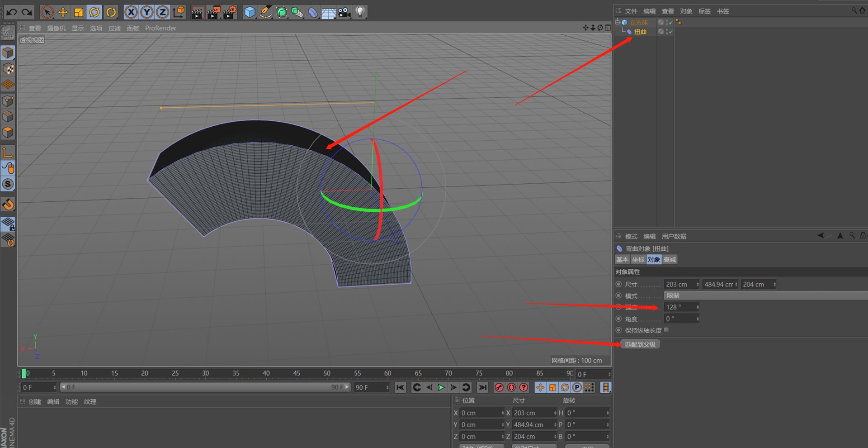Open the 摄像机 viewport menu
Viewport: 868px width, 448px height.
(56, 28)
